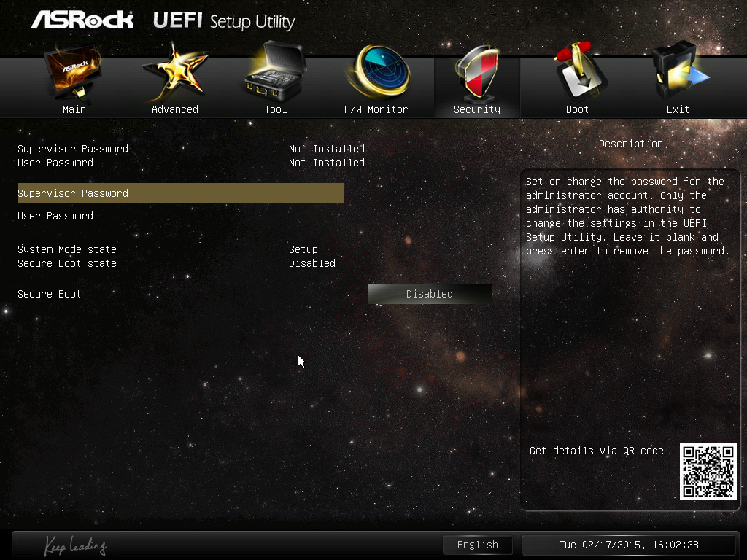The height and width of the screenshot is (560, 747).
Task: Select the User Password option
Action: tap(55, 216)
